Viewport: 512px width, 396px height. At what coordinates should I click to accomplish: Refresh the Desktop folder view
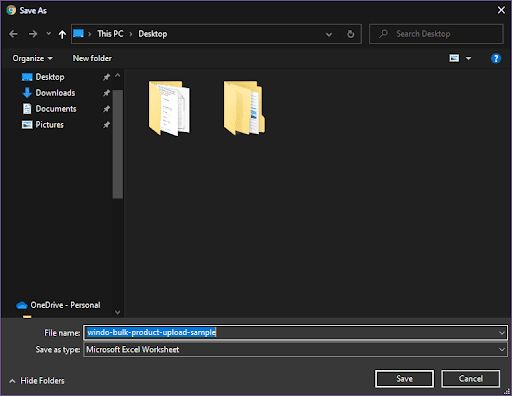(351, 34)
